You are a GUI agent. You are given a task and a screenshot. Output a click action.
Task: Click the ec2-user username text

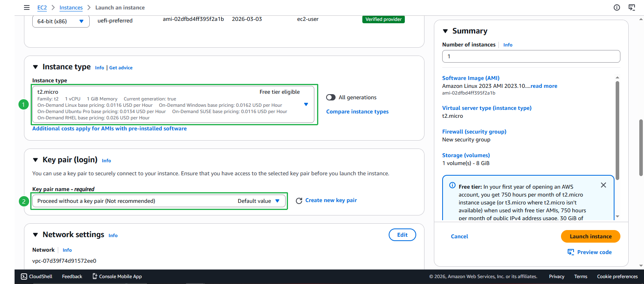coord(308,19)
